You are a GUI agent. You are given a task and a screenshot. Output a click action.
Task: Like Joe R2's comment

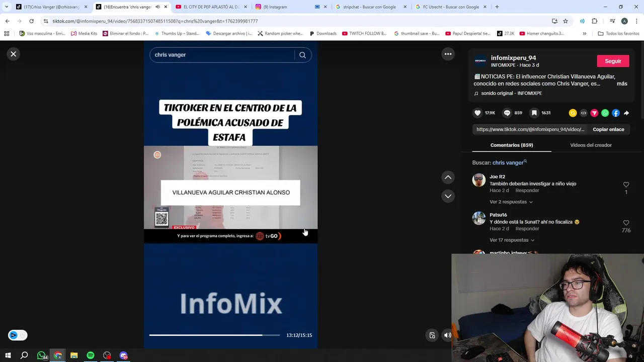(626, 185)
